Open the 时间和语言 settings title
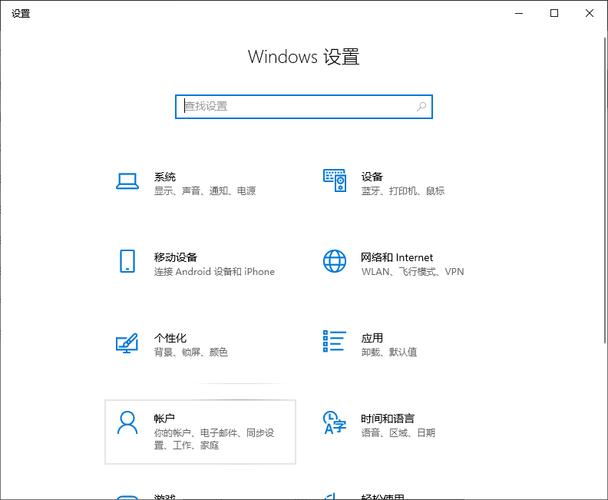 [387, 418]
